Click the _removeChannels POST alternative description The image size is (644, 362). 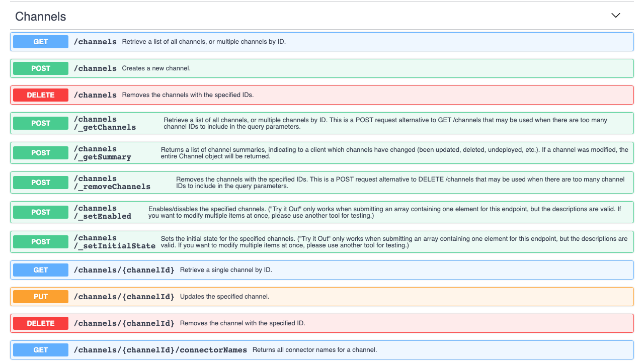[400, 183]
